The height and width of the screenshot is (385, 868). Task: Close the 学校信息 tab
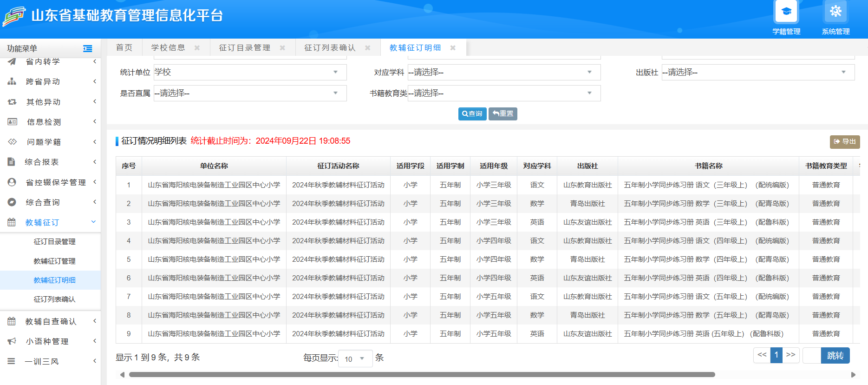click(197, 48)
